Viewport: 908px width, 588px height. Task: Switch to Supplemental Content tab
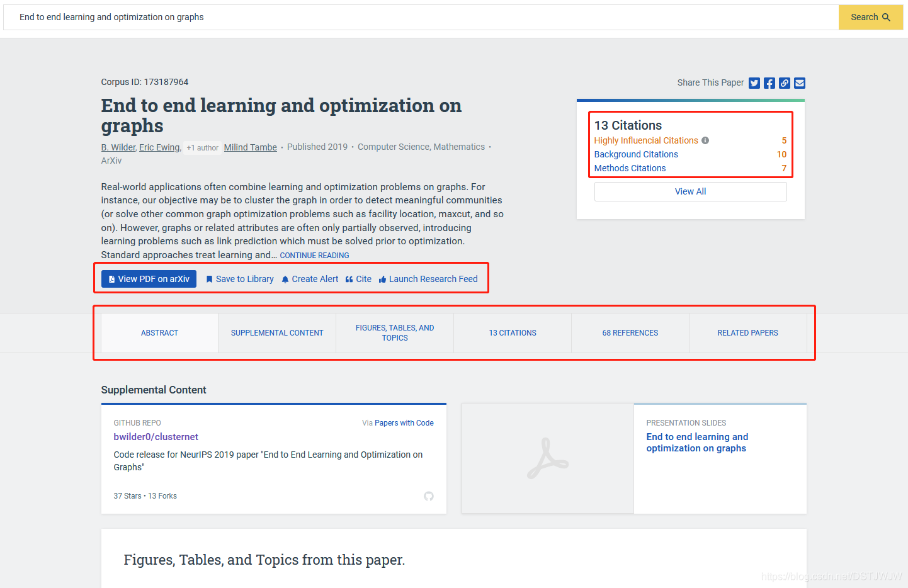tap(277, 333)
